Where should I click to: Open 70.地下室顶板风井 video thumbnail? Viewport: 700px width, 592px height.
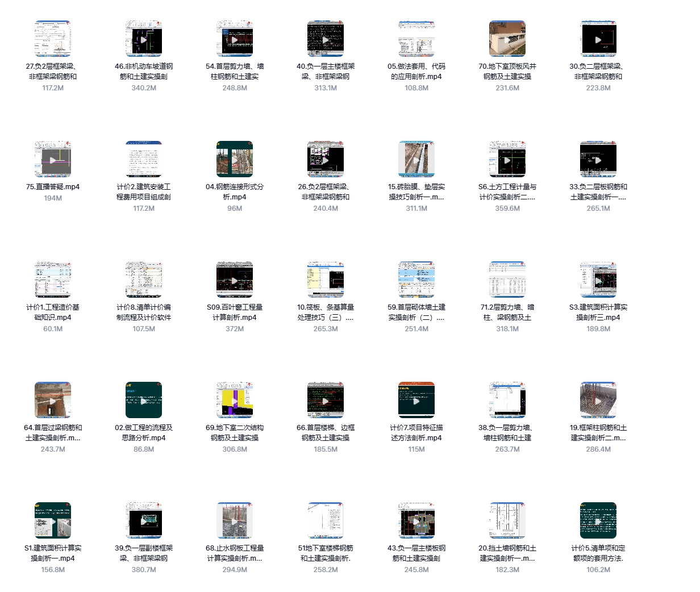click(x=507, y=39)
